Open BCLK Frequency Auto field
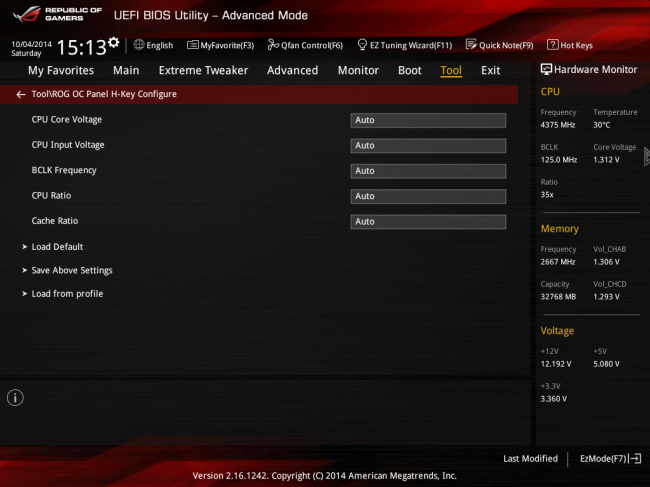Image resolution: width=650 pixels, height=487 pixels. (428, 171)
